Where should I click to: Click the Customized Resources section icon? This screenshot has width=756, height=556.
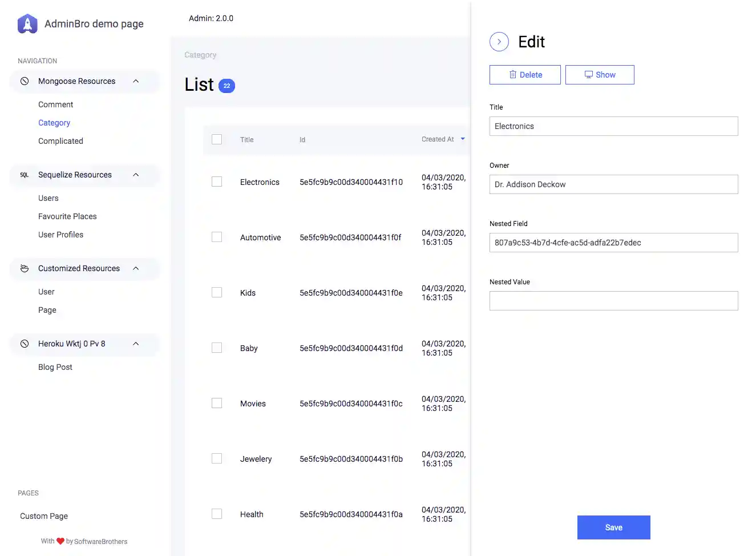coord(25,268)
